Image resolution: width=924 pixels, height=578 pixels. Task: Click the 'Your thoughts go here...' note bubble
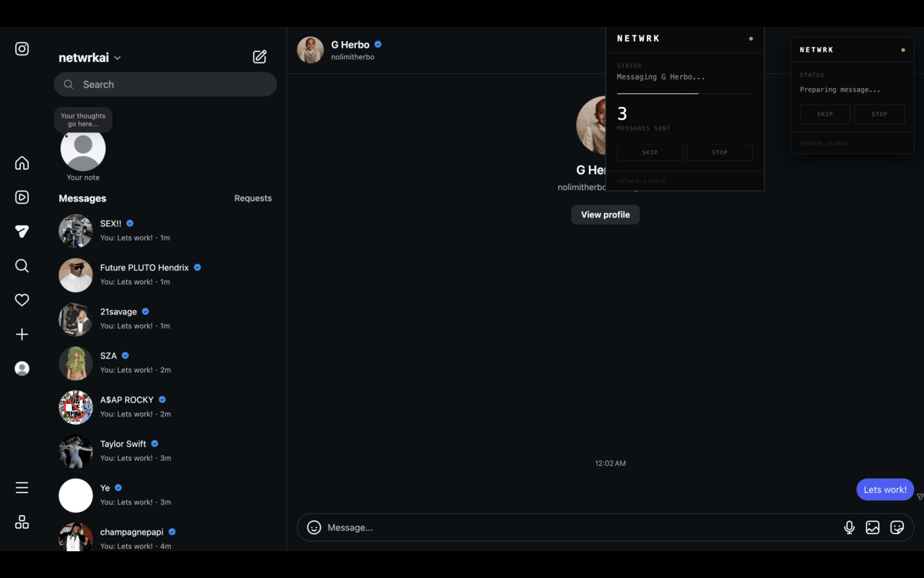(x=83, y=120)
